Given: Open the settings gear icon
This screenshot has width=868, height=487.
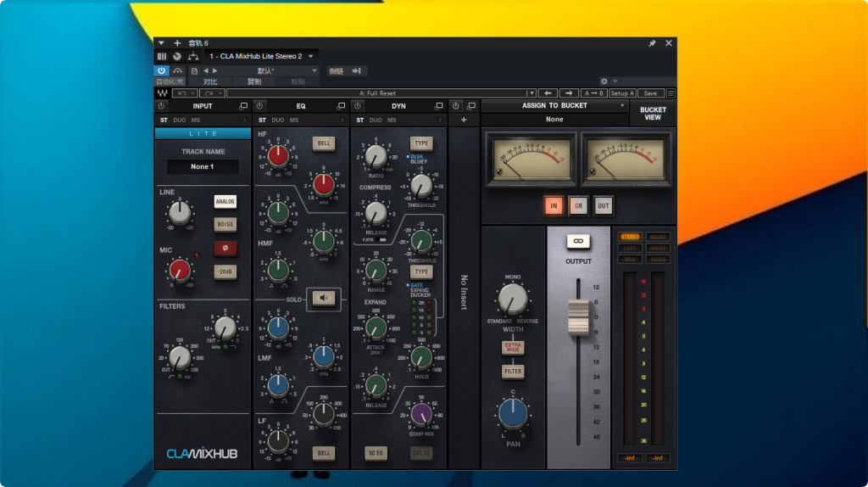Looking at the screenshot, I should [x=604, y=81].
